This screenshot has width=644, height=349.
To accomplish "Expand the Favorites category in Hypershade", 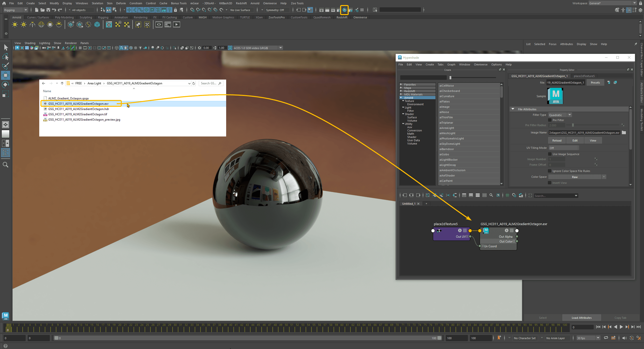I will [401, 85].
